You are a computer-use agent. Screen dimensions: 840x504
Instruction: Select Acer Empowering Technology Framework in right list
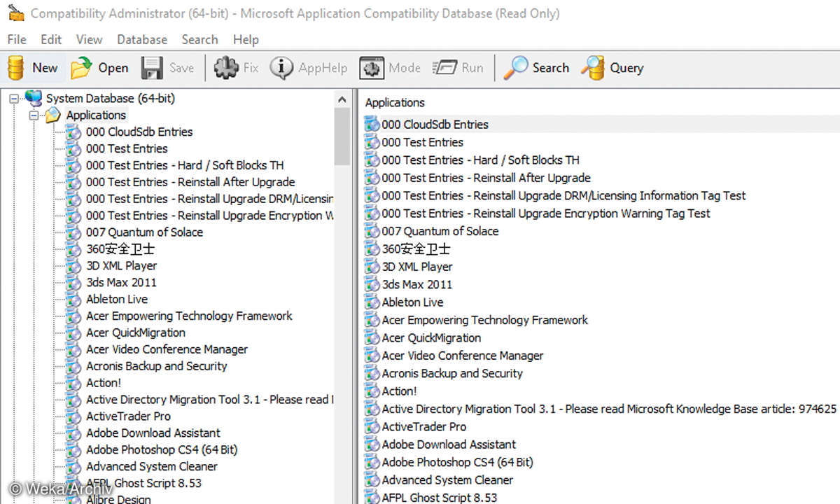pos(485,320)
